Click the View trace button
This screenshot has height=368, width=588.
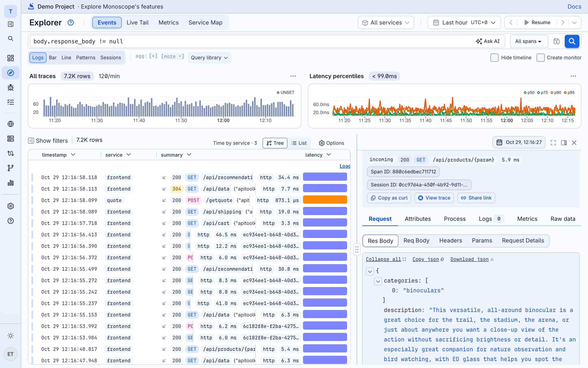coord(434,198)
